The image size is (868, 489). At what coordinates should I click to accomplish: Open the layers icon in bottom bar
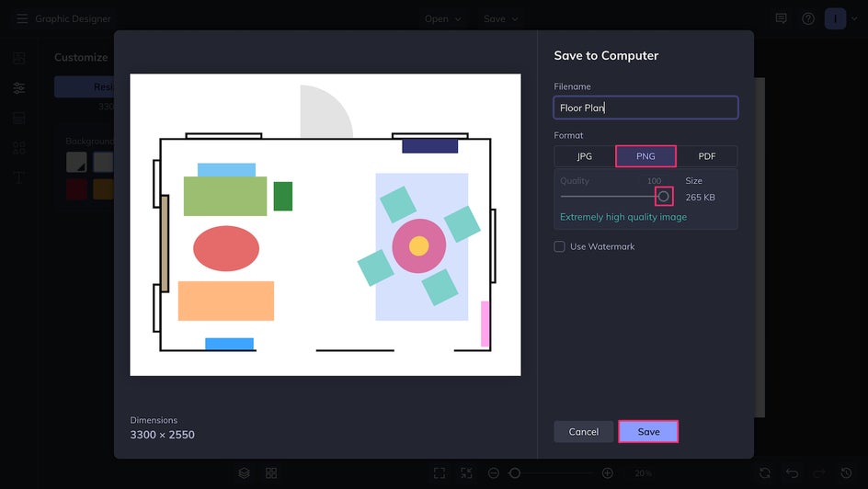click(x=245, y=473)
